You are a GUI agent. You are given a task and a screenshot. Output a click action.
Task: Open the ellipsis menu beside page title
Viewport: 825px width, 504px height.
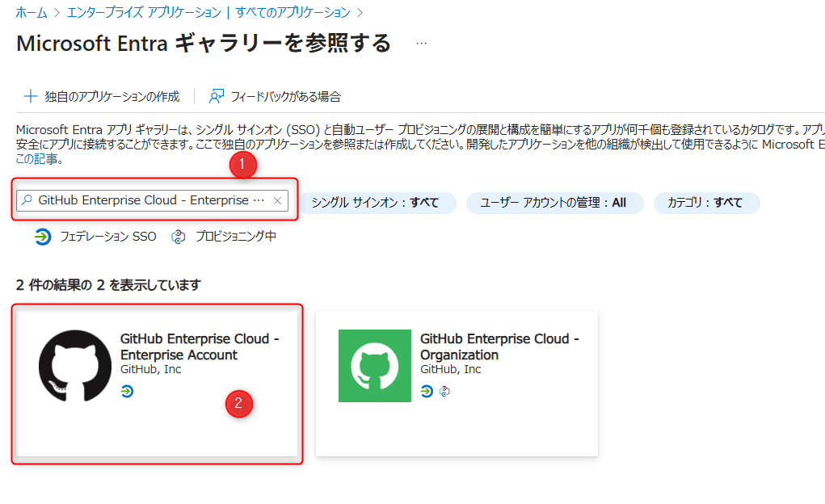pos(422,43)
